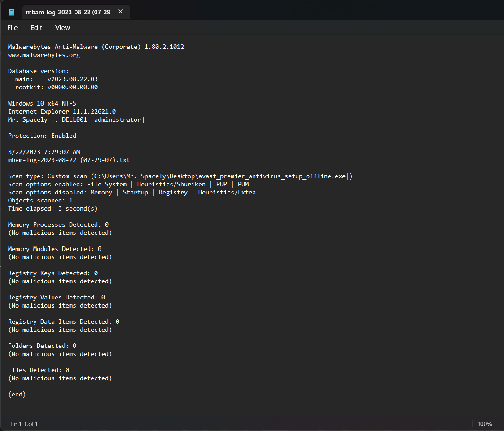Image resolution: width=504 pixels, height=431 pixels.
Task: Click Memory Processes Detected: 0 line
Action: pyautogui.click(x=58, y=224)
